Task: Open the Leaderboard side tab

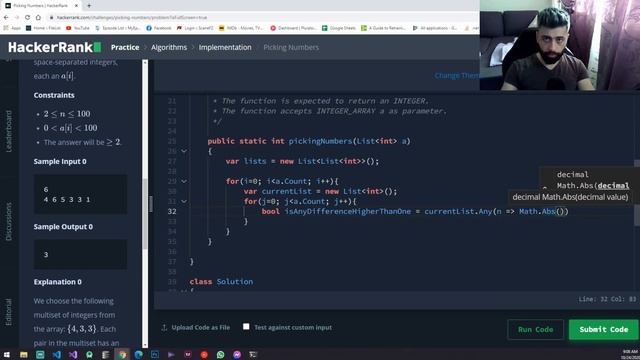Action: tap(9, 131)
